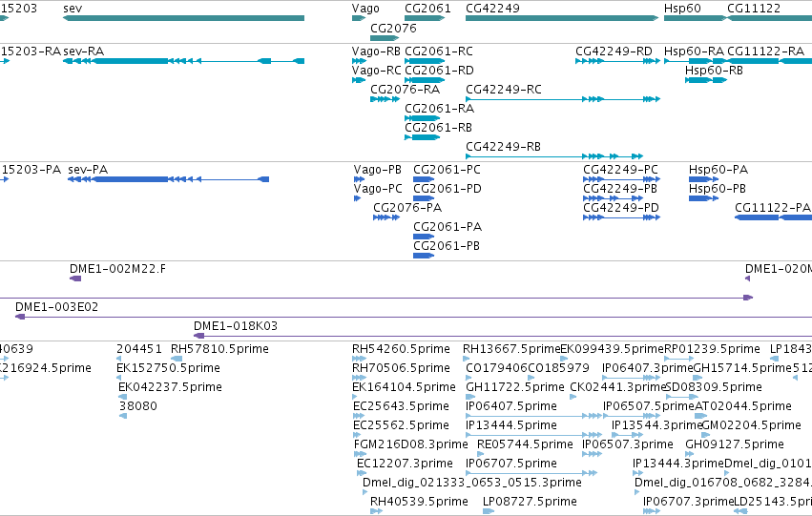Select the RH54260.5prime EST label
The height and width of the screenshot is (516, 812).
[401, 349]
